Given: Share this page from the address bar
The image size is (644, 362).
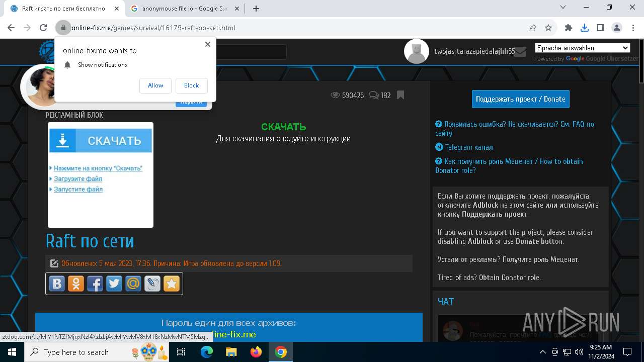Looking at the screenshot, I should 532,28.
